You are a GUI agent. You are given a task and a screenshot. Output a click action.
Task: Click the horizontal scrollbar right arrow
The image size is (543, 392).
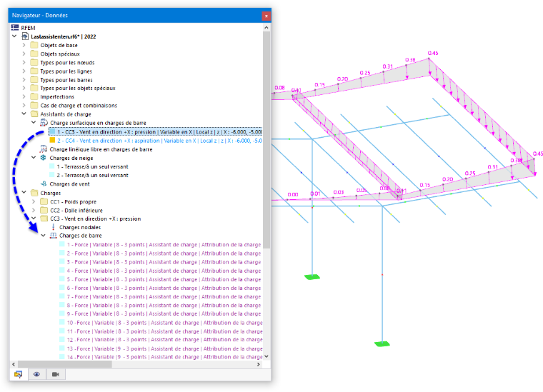tap(259, 364)
